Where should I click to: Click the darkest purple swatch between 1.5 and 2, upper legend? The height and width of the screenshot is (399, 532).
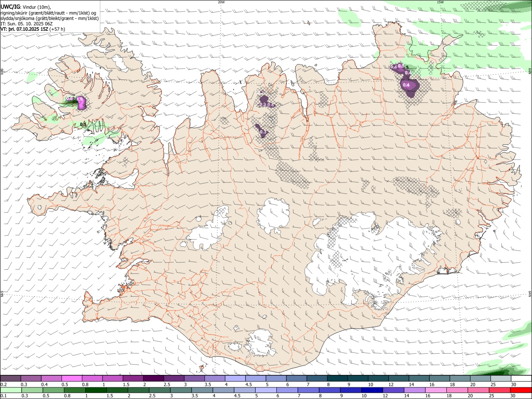pos(153,379)
